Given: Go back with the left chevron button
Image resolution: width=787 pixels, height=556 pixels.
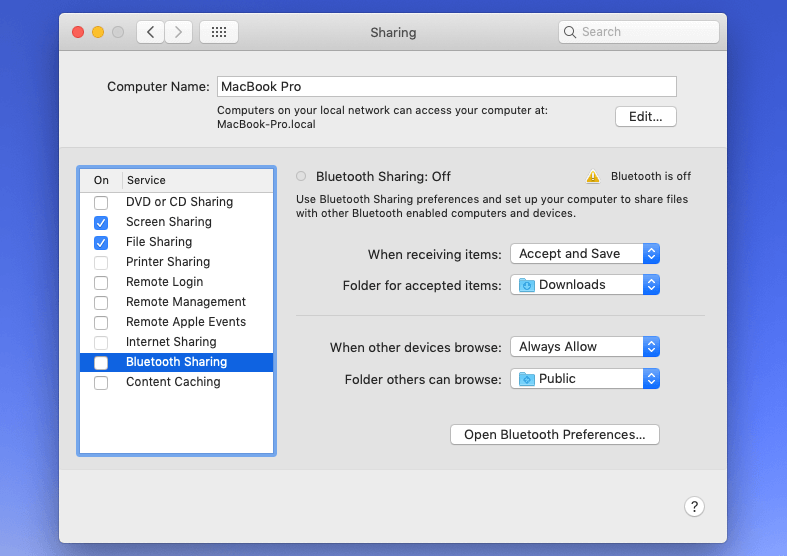Looking at the screenshot, I should (151, 32).
